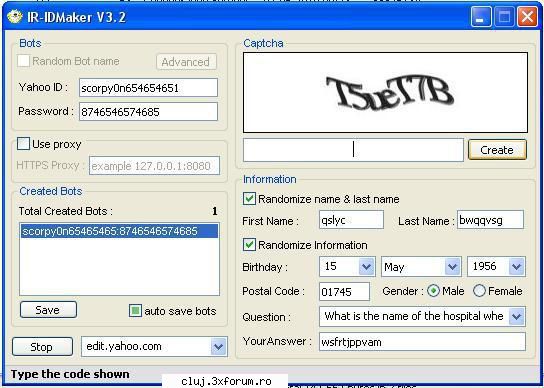Click the Save button for created bots
The height and width of the screenshot is (388, 544).
point(48,310)
